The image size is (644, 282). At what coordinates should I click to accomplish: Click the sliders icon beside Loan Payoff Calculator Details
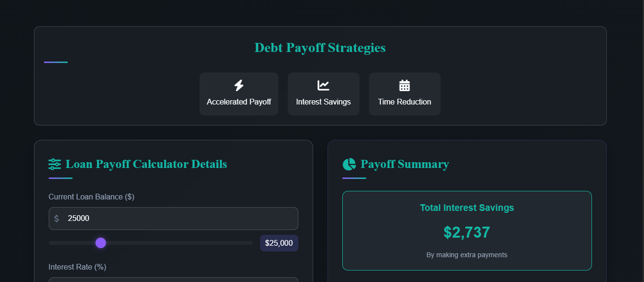[x=54, y=164]
